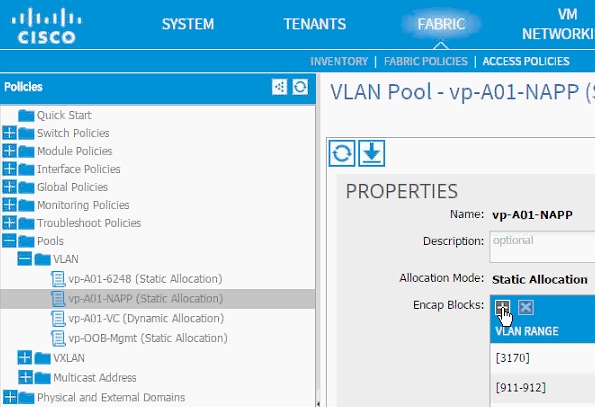Refresh the Policies navigation tree
Image resolution: width=595 pixels, height=407 pixels.
(300, 87)
